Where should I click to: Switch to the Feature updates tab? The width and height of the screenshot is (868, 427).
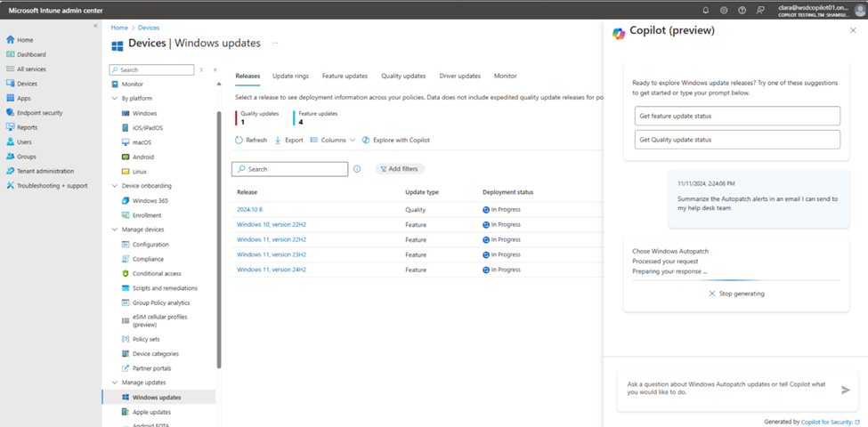(345, 77)
